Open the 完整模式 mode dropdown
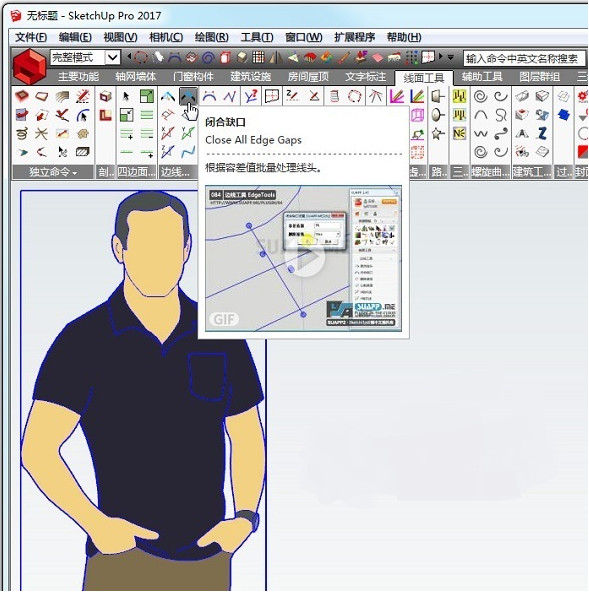This screenshot has width=589, height=595. 113,58
